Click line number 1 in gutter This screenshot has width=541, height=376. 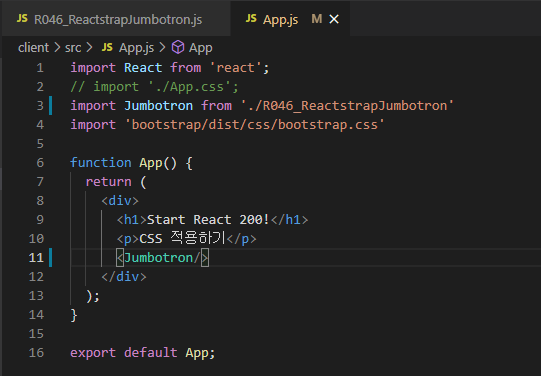[x=40, y=68]
